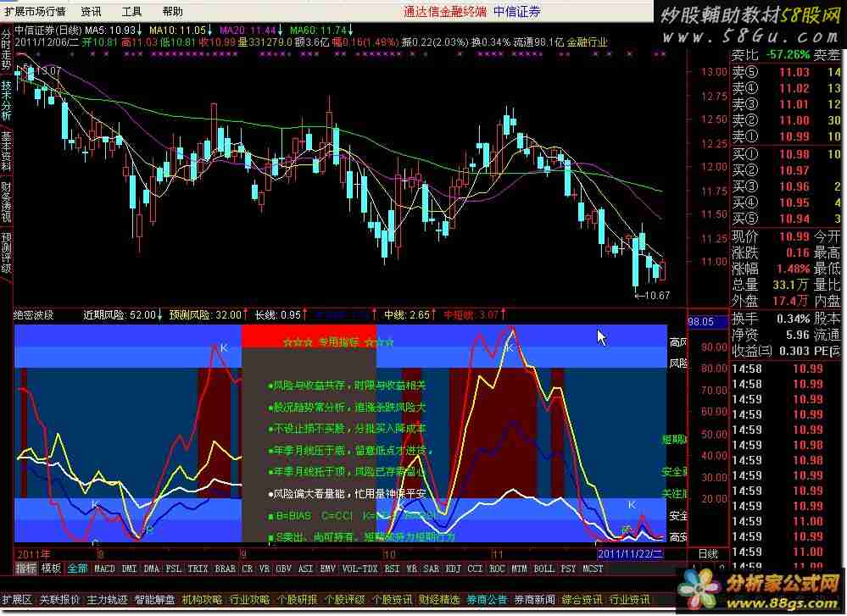Click the 绝密波段 indicator name
Screen dimensions: 847x616
[x=34, y=314]
